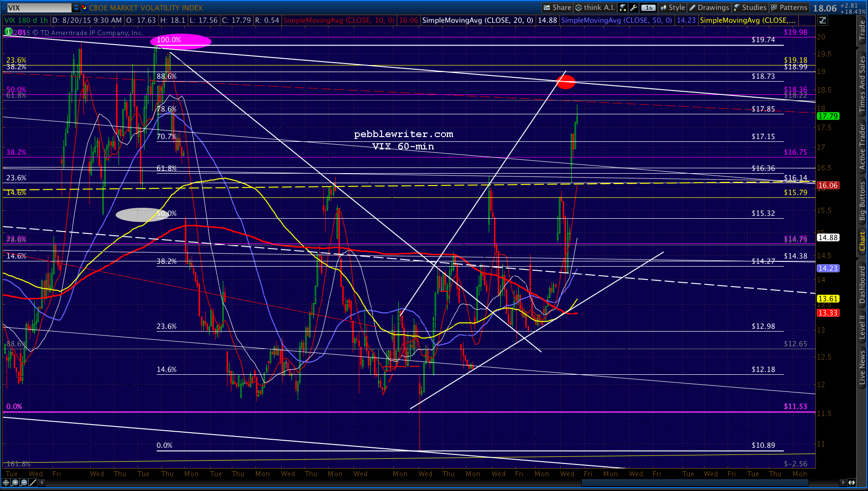This screenshot has height=491, width=868.
Task: Click the $10.89 Fibonacci level label
Action: [763, 445]
